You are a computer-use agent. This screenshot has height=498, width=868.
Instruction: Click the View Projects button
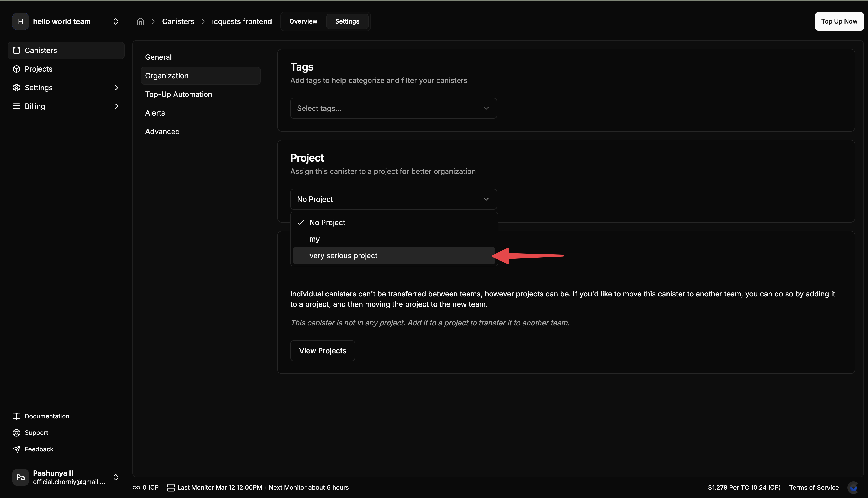coord(322,351)
